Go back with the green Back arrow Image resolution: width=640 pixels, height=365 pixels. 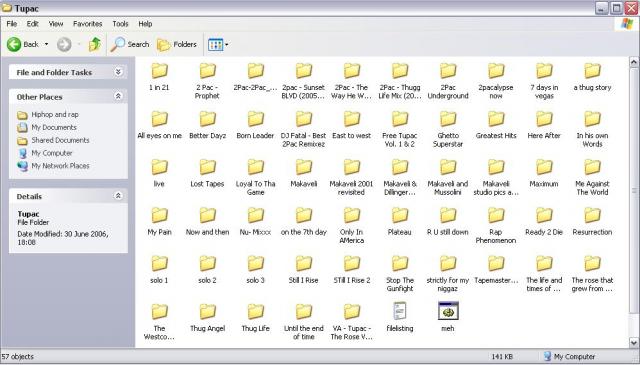click(x=22, y=44)
